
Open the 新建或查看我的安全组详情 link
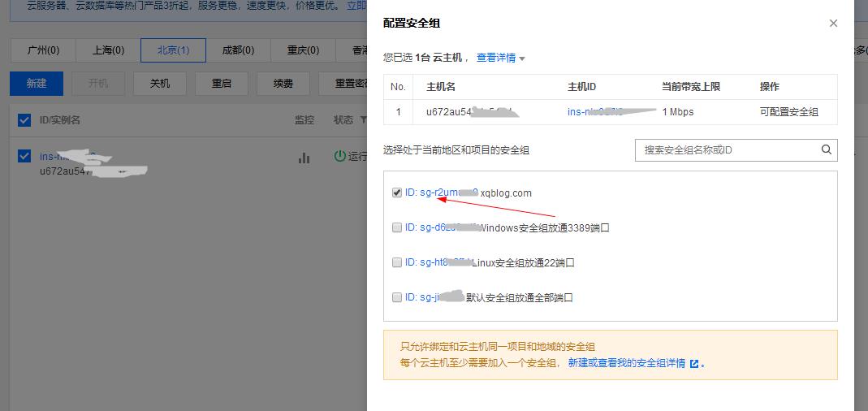click(626, 363)
